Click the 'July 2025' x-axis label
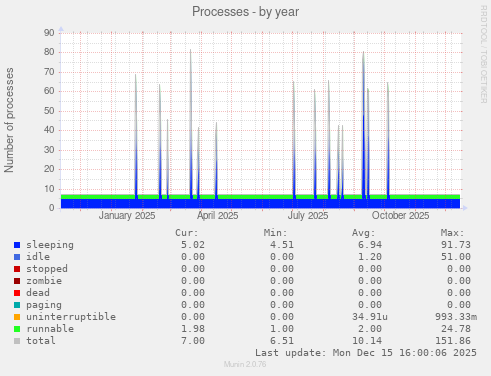 [308, 216]
